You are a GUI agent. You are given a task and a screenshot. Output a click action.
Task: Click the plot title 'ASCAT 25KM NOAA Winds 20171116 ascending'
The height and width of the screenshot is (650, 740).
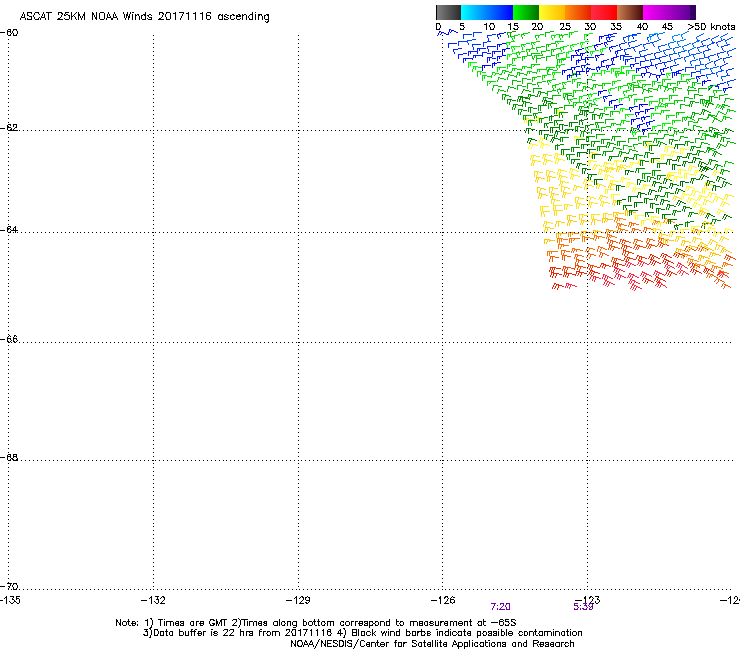[x=144, y=17]
